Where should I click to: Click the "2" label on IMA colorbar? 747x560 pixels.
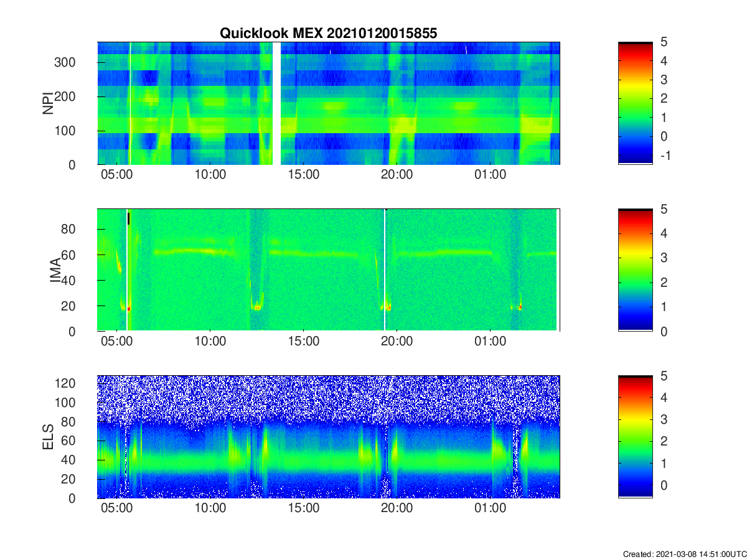[663, 282]
